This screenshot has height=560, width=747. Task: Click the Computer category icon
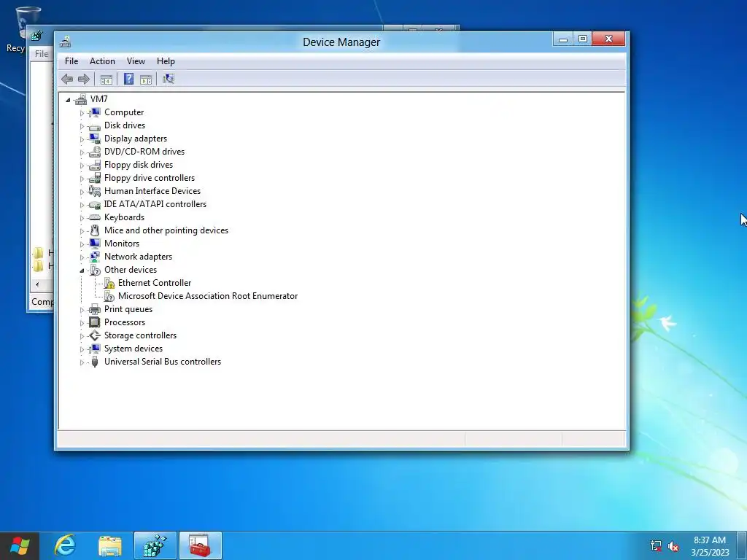tap(95, 112)
